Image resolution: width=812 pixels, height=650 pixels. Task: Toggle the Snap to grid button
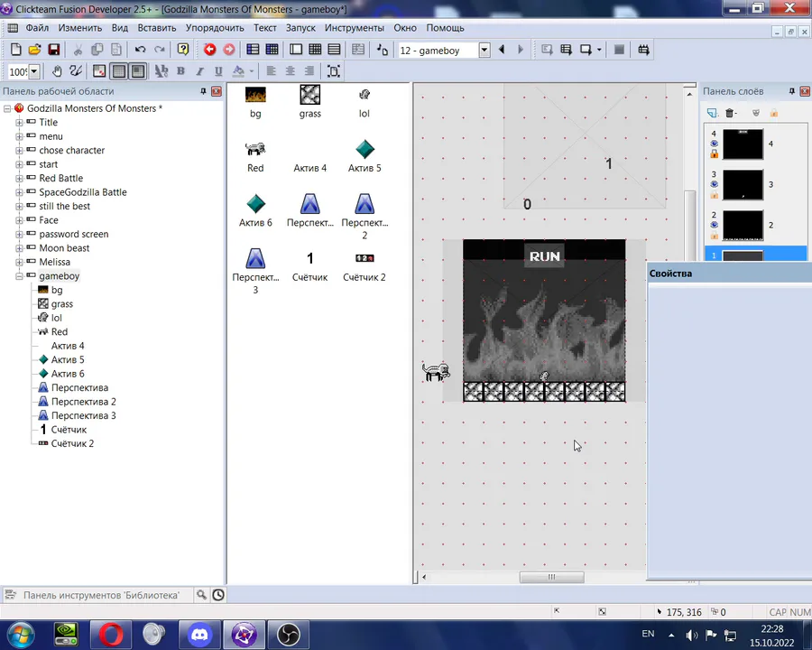(138, 71)
